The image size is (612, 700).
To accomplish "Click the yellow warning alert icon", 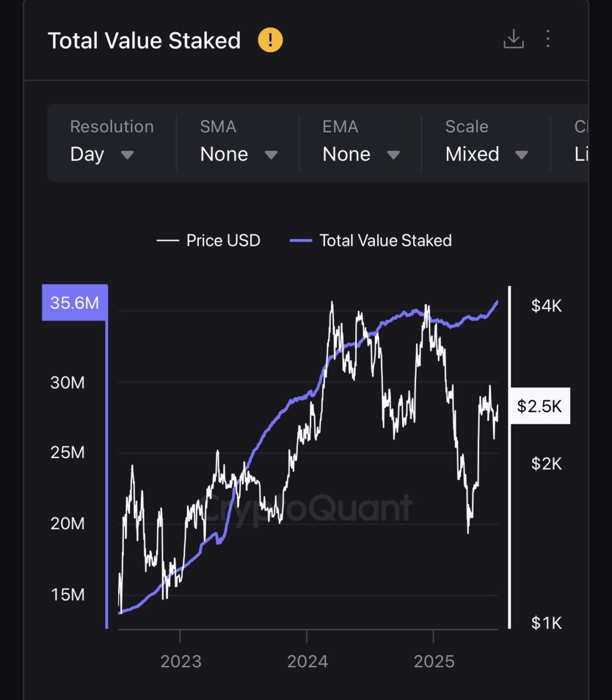I will [270, 40].
